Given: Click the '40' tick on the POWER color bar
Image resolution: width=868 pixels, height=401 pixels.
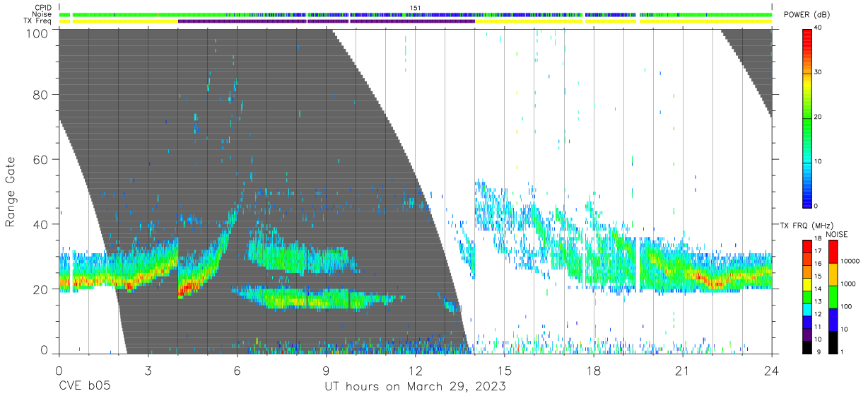Looking at the screenshot, I should tap(818, 28).
